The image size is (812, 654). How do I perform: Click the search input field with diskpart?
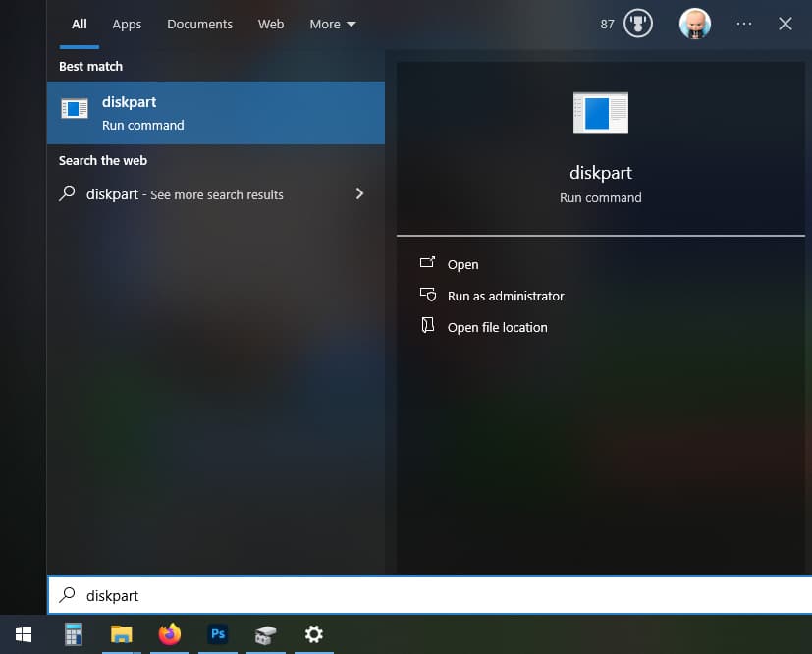pyautogui.click(x=430, y=595)
